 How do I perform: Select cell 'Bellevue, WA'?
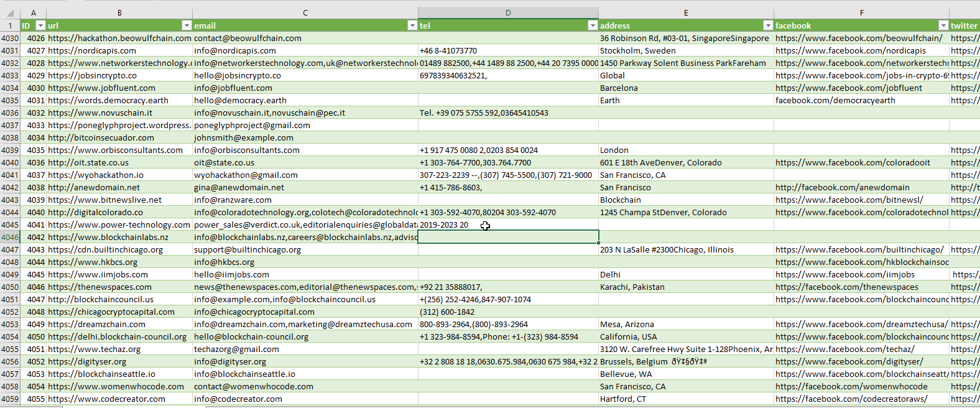click(x=686, y=374)
